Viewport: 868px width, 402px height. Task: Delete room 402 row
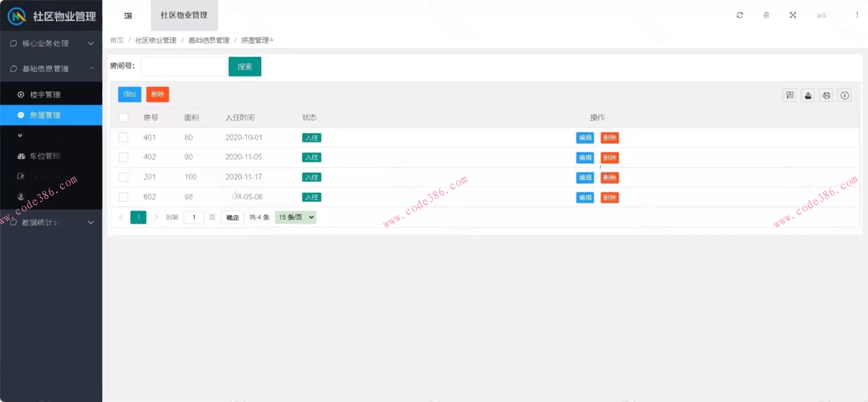pyautogui.click(x=609, y=158)
